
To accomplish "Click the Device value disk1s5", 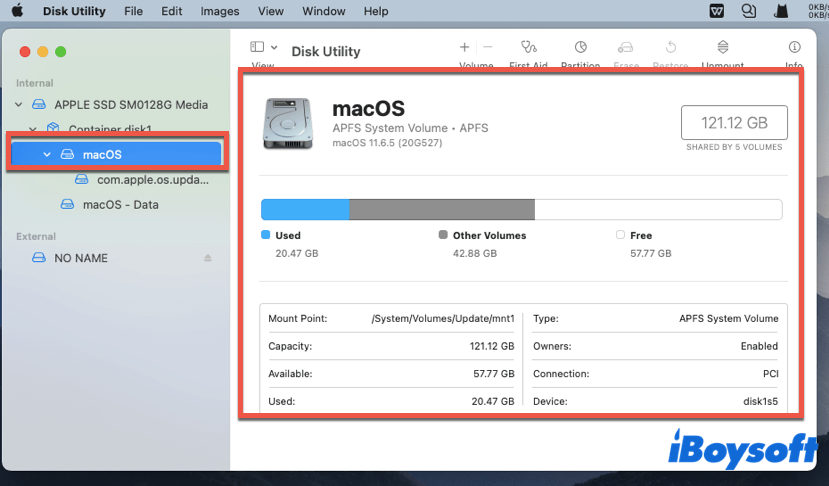I will click(x=760, y=401).
